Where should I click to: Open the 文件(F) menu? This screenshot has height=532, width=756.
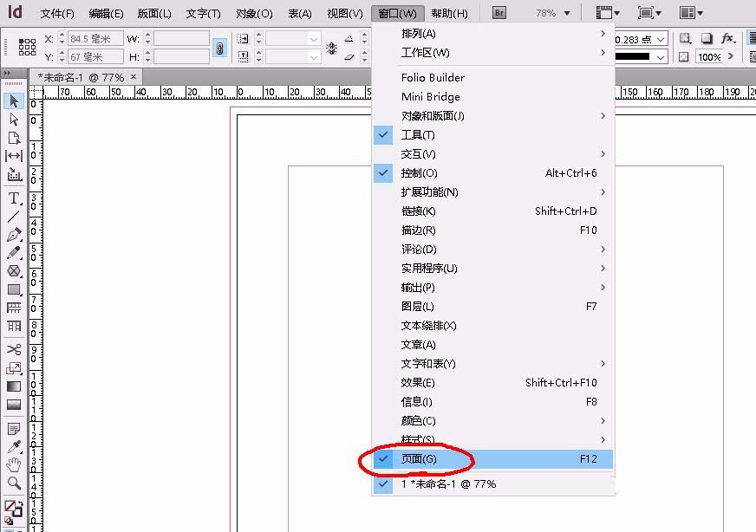click(x=55, y=13)
